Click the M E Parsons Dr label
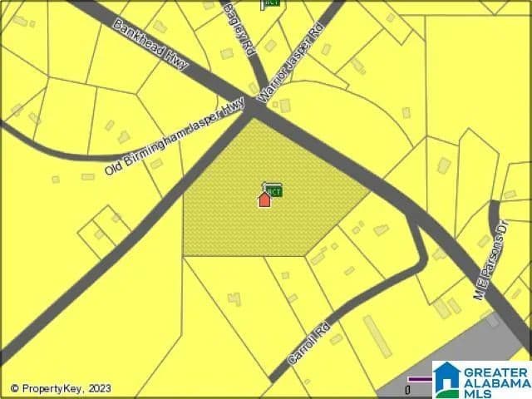 pos(492,260)
